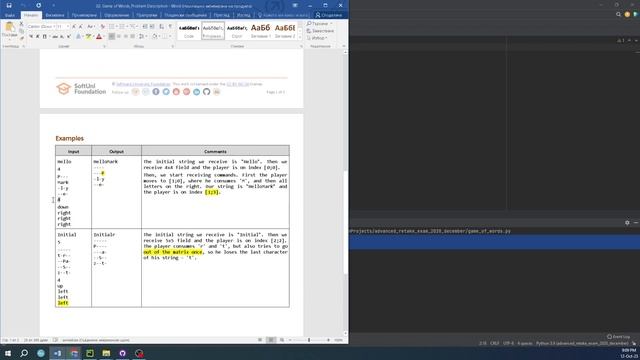The width and height of the screenshot is (640, 360).
Task: Increase paragraph indent in Word ribbon
Action: [x=152, y=26]
